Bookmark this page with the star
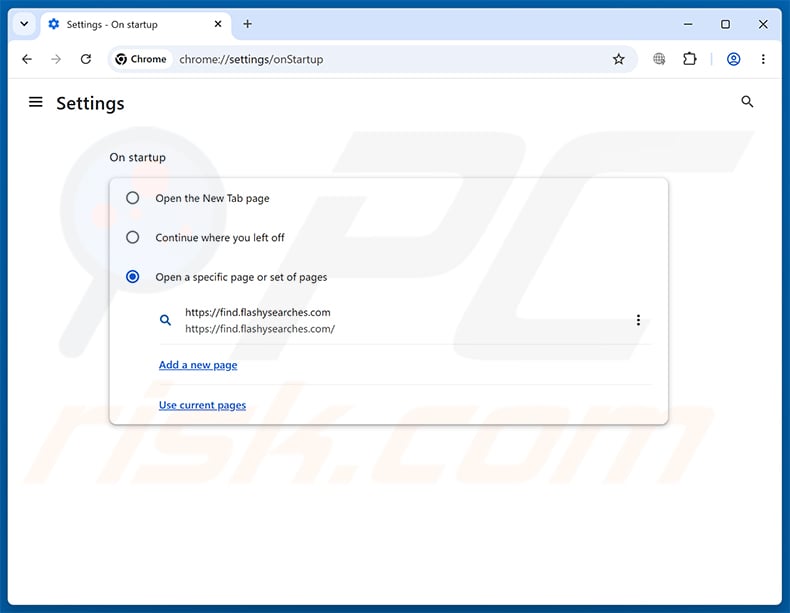This screenshot has height=613, width=790. click(618, 59)
